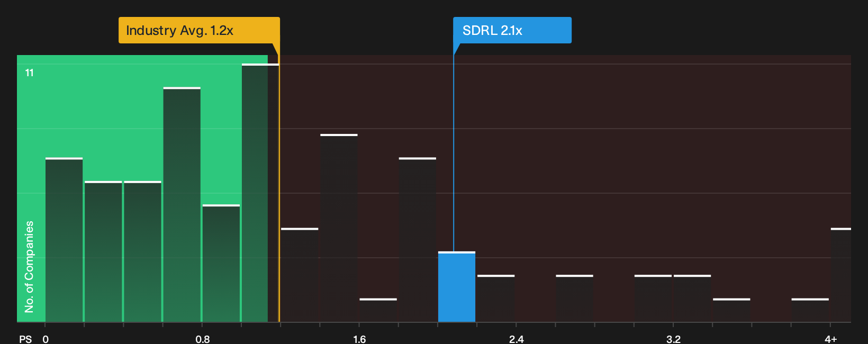
Task: Click the No. of Companies axis title
Action: [29, 267]
